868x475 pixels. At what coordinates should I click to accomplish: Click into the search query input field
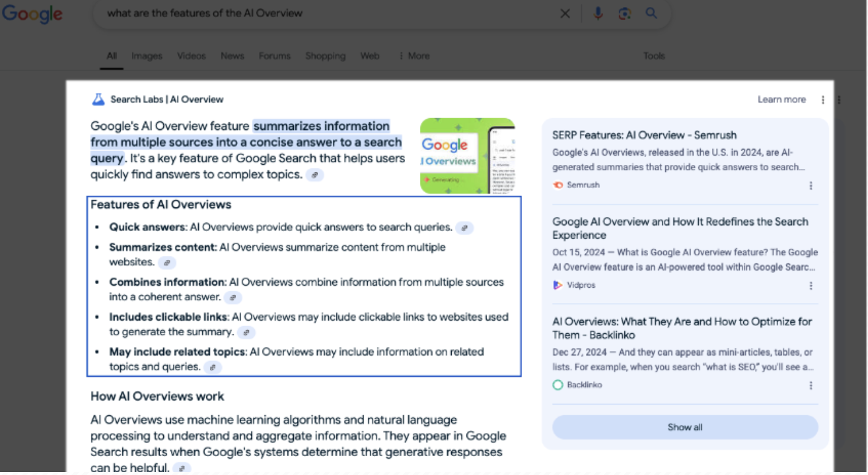click(325, 14)
